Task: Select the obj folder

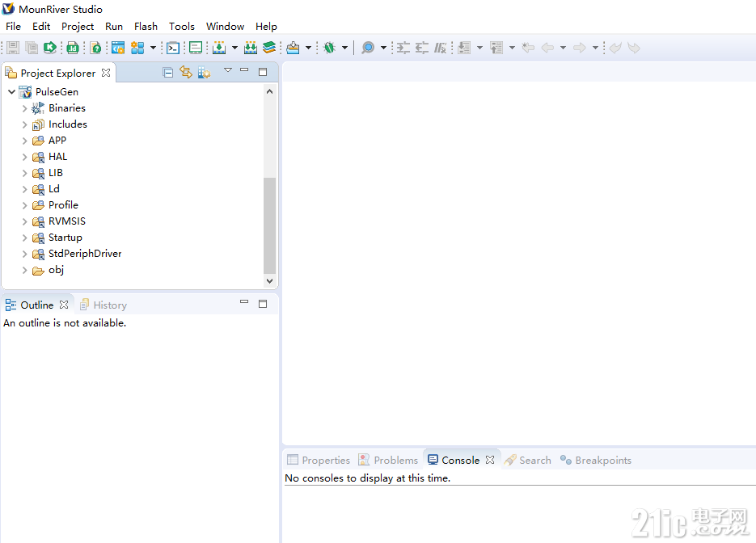Action: [x=56, y=270]
